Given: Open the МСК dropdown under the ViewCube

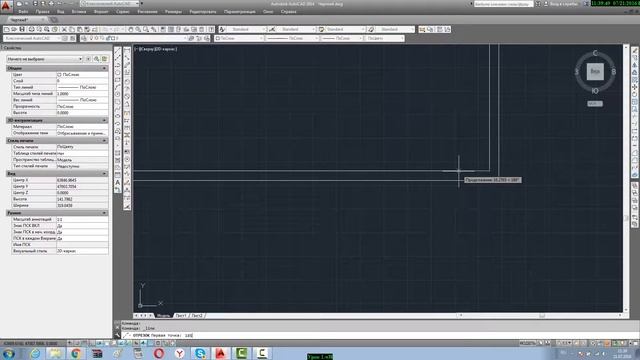Looking at the screenshot, I should pos(595,104).
